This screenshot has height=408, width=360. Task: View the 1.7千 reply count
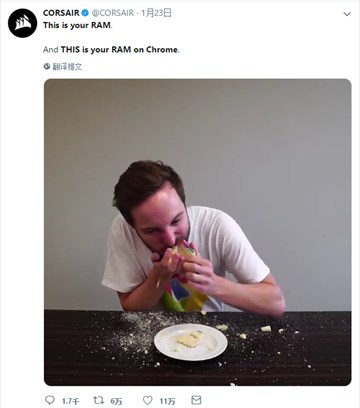pyautogui.click(x=71, y=401)
